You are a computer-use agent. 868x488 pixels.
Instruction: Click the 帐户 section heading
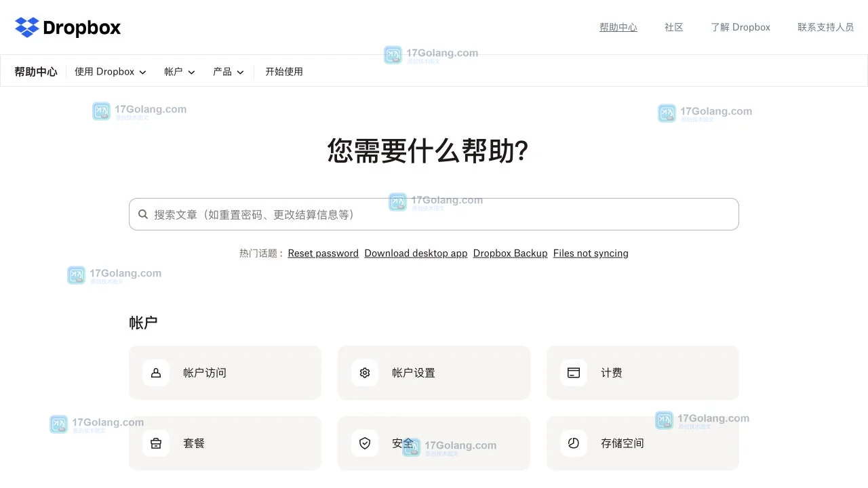click(143, 323)
